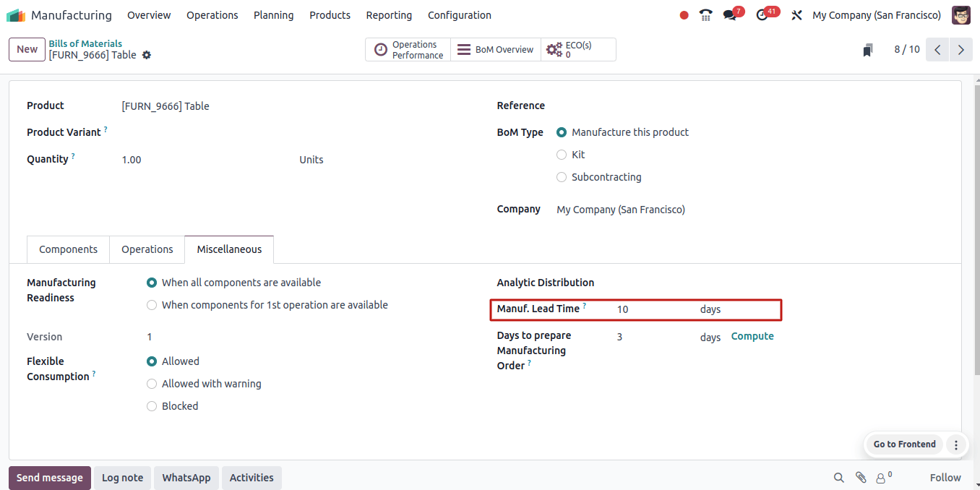Image resolution: width=980 pixels, height=490 pixels.
Task: Switch to the Operations tab
Action: pos(147,249)
